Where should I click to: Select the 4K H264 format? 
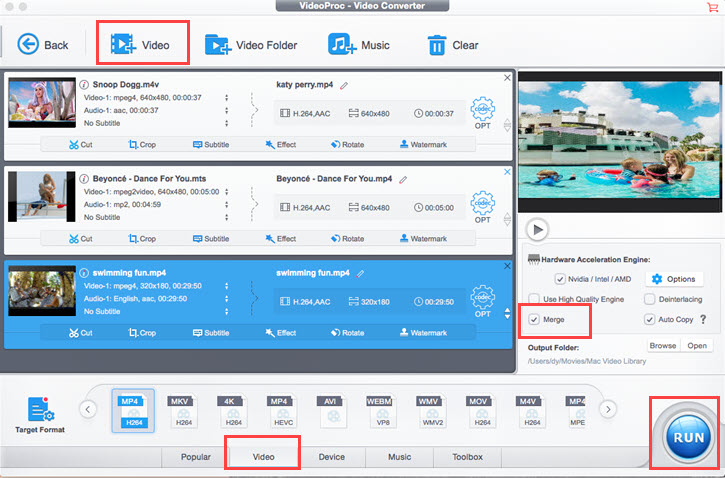tap(233, 411)
